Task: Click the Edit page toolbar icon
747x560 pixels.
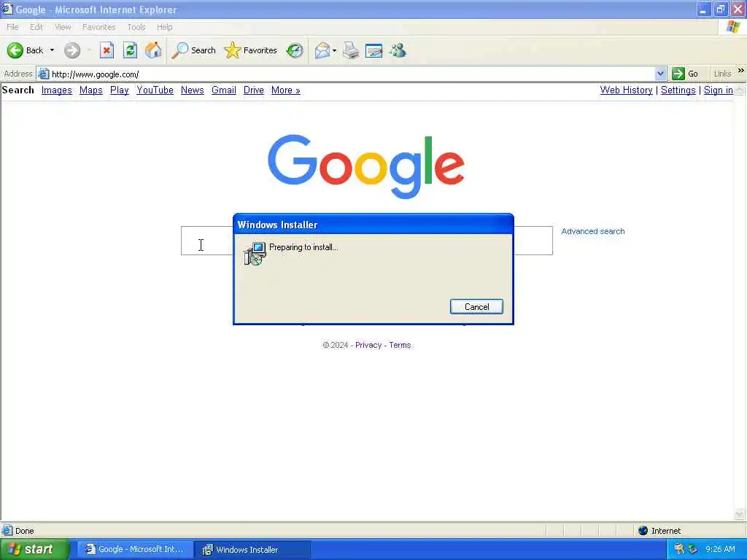Action: (374, 50)
